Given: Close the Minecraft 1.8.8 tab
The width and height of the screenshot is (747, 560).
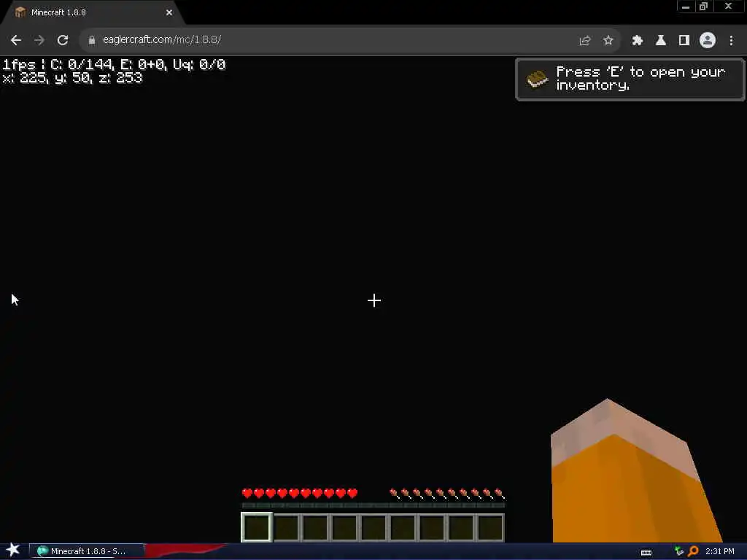Looking at the screenshot, I should 169,12.
